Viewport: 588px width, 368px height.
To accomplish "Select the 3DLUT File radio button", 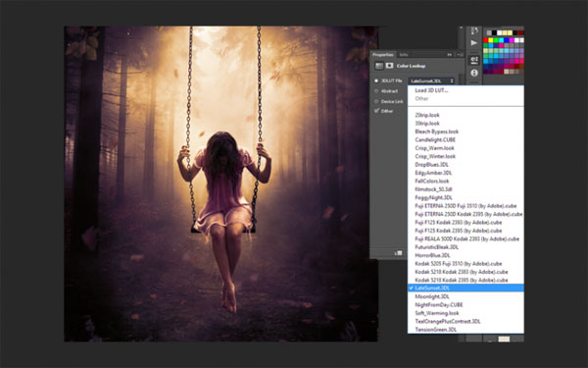I will (x=376, y=80).
